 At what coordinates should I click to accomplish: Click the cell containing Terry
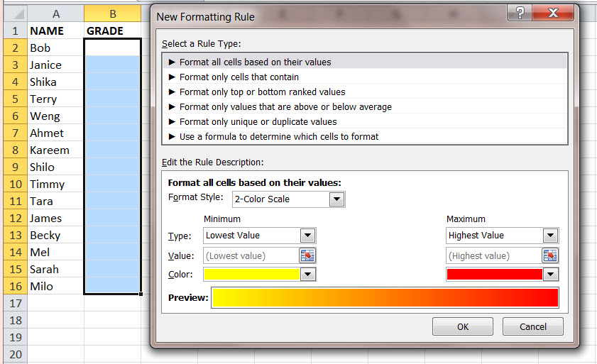pyautogui.click(x=55, y=99)
